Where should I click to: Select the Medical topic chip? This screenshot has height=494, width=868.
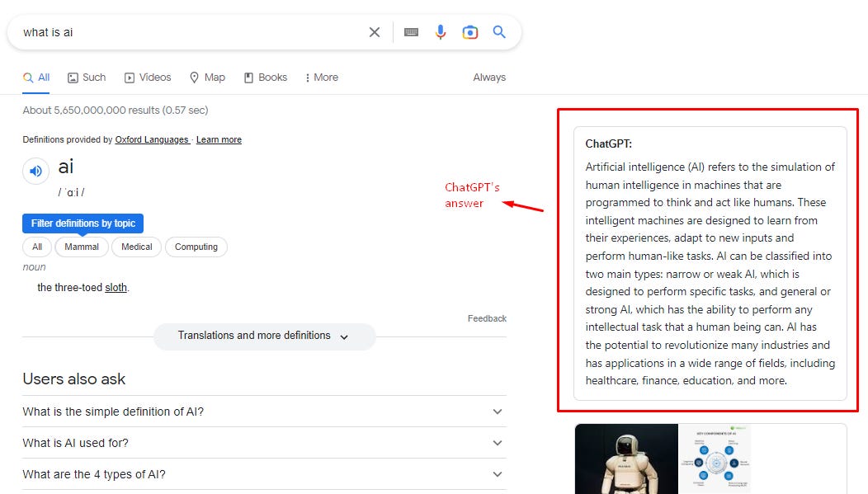pos(137,247)
